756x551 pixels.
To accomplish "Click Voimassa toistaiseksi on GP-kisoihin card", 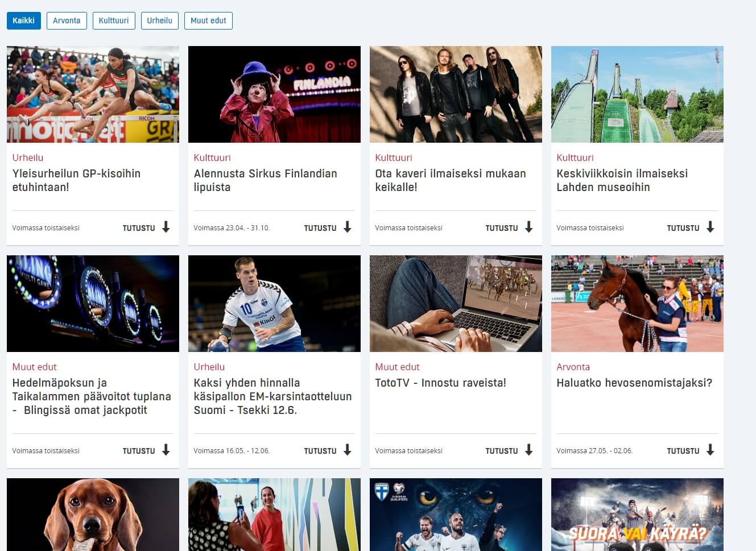I will 46,228.
